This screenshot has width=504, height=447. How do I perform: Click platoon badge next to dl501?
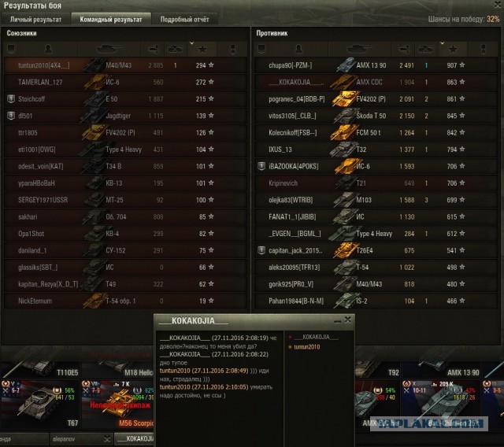point(11,116)
